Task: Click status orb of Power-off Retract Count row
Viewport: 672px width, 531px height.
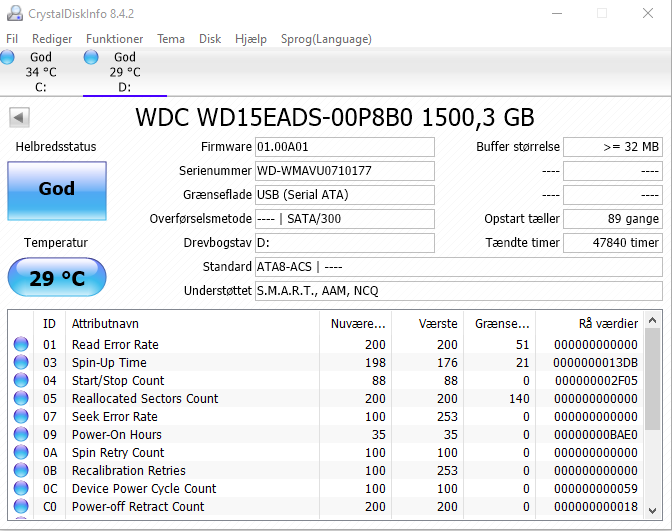Action: point(21,506)
